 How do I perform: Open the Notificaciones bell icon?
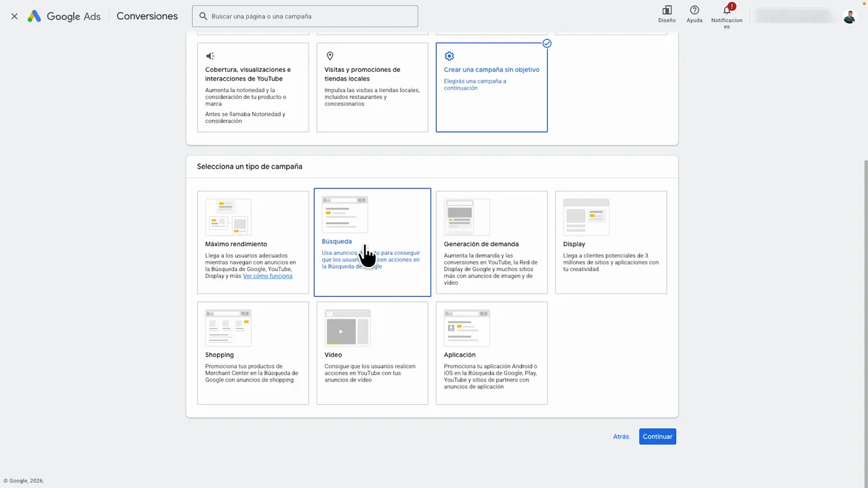tap(727, 11)
